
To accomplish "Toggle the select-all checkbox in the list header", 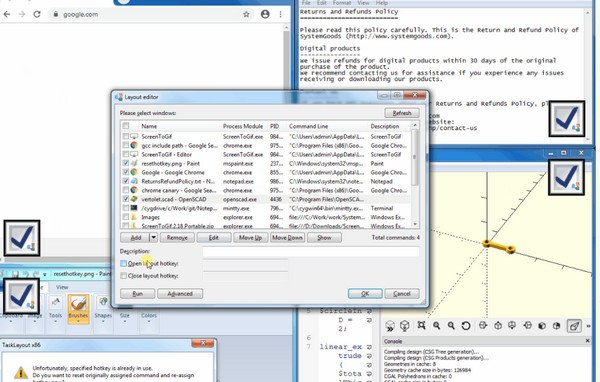I will [126, 126].
